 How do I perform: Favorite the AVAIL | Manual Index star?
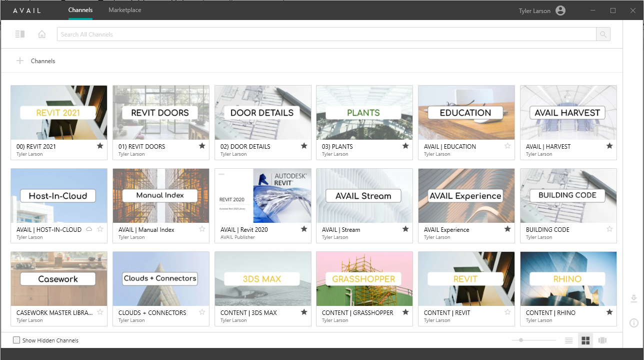pos(202,229)
